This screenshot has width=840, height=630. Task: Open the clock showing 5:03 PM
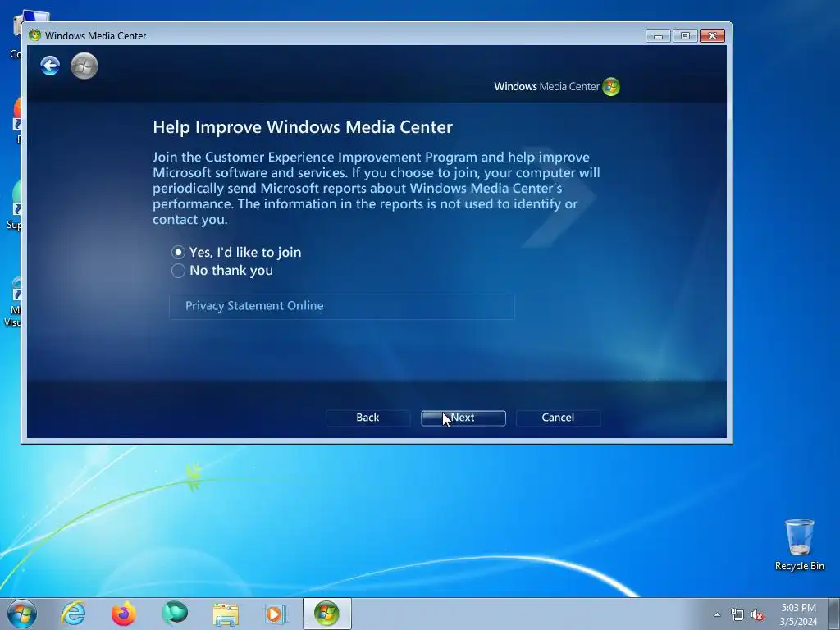coord(798,614)
